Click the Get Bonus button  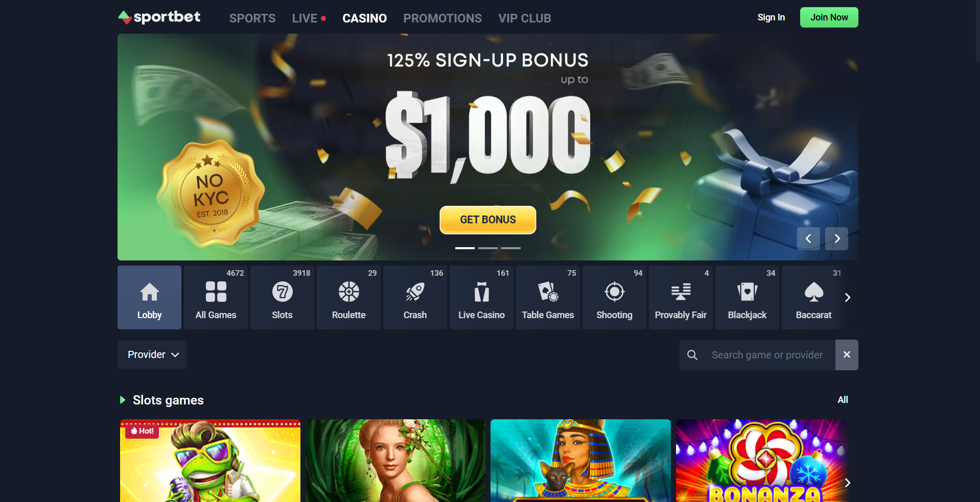[x=488, y=220]
